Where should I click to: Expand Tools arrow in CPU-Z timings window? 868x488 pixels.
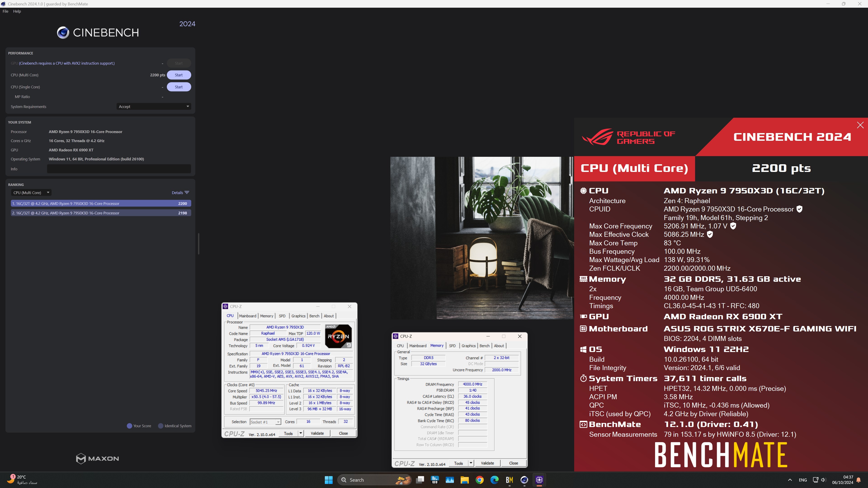pos(471,463)
